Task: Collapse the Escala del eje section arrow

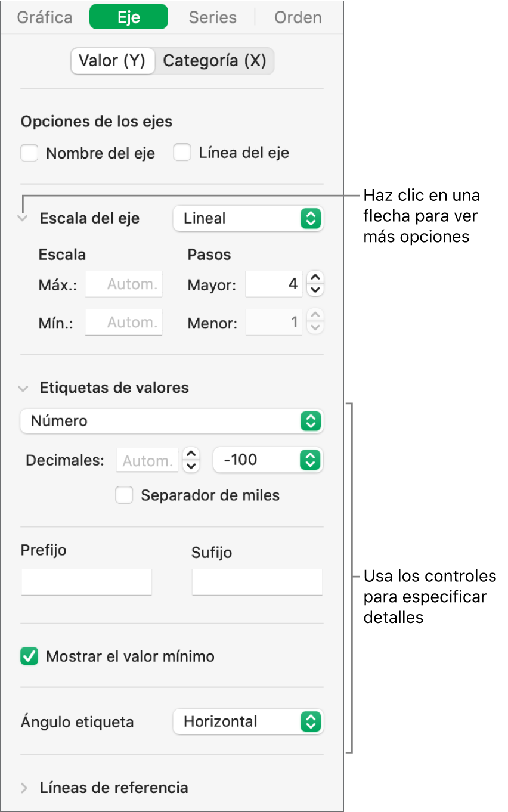Action: point(23,219)
